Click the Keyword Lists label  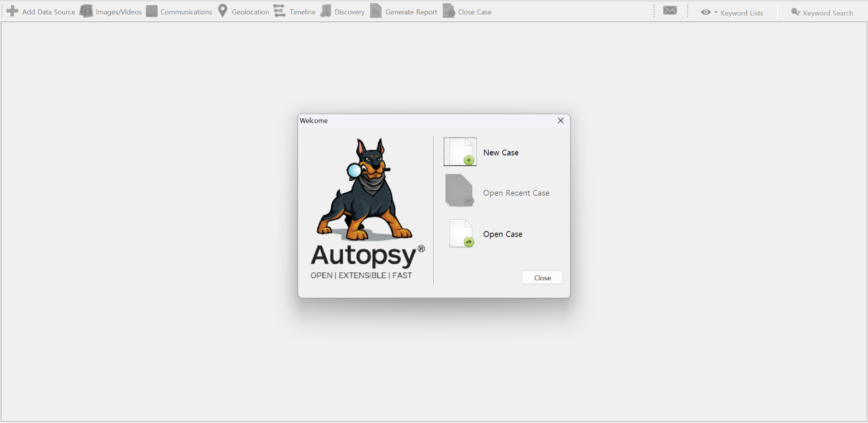click(x=742, y=13)
